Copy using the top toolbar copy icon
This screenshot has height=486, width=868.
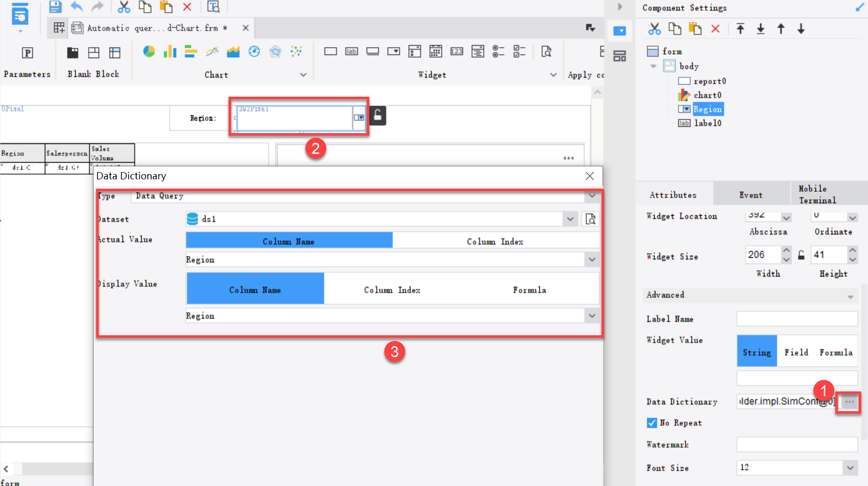point(145,7)
